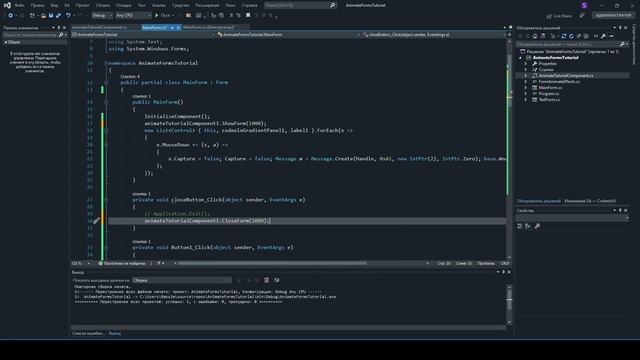Click the no issues found status indicator
Image resolution: width=640 pixels, height=360 pixels.
coord(122,264)
